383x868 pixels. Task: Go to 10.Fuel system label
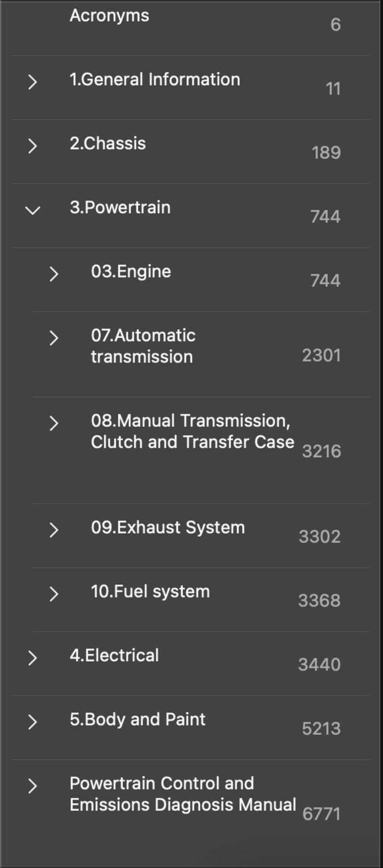tap(150, 591)
